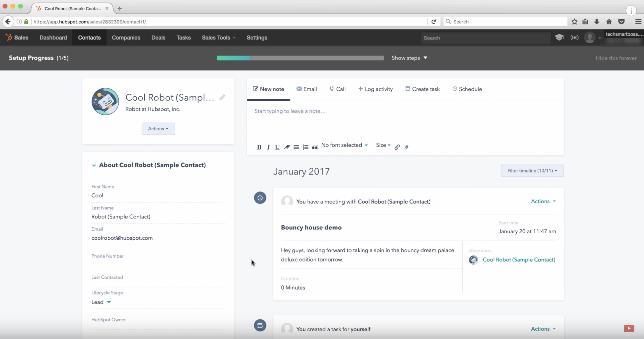Click the blockquote icon

(315, 147)
